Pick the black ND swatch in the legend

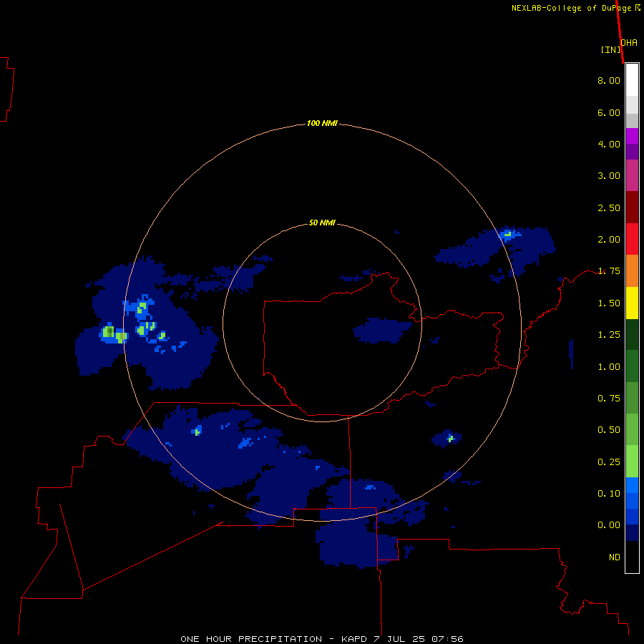(x=632, y=557)
